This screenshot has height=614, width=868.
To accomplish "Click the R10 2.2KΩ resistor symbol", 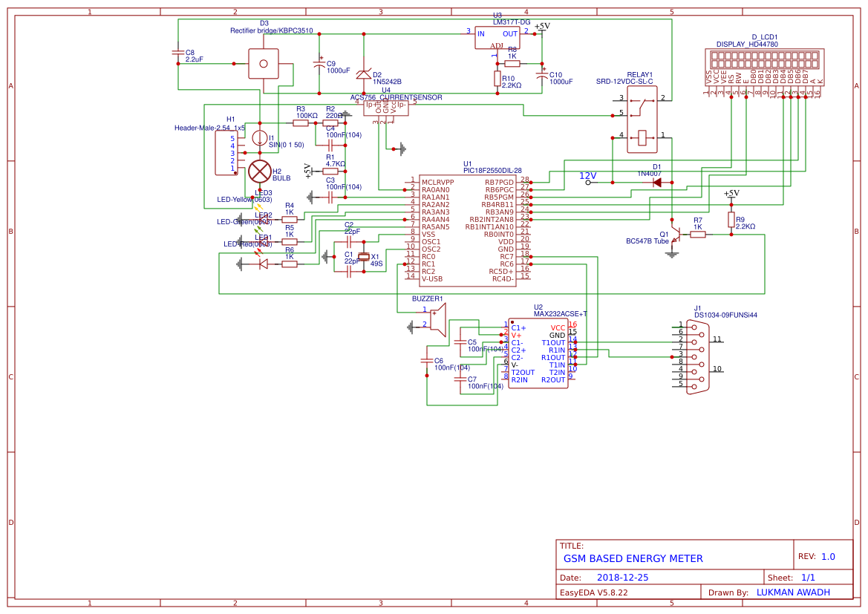I will [x=497, y=79].
